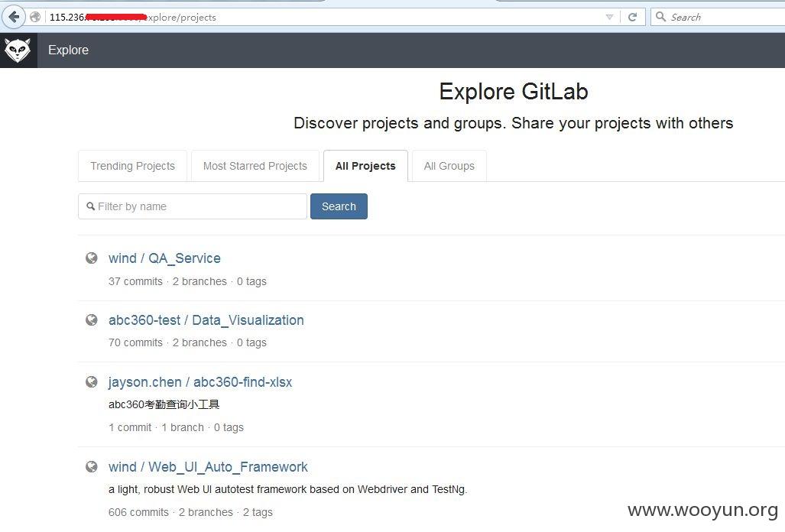Switch to Trending Projects tab
The height and width of the screenshot is (532, 785).
[x=133, y=166]
